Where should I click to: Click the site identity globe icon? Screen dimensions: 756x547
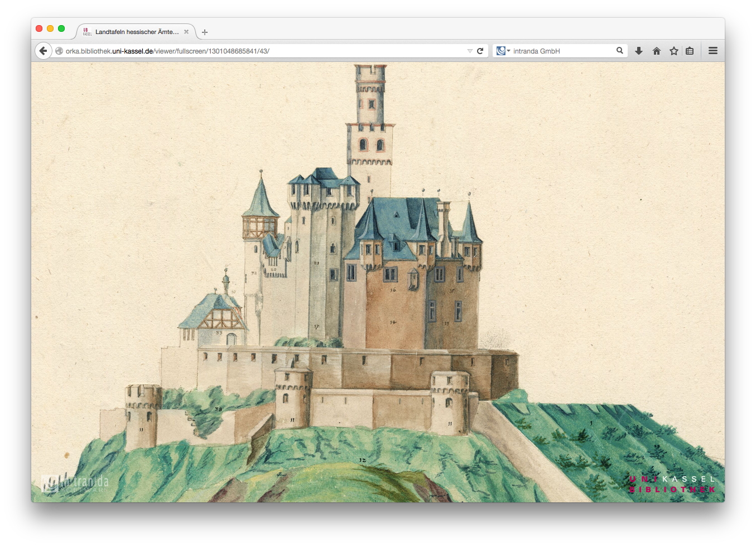[59, 51]
